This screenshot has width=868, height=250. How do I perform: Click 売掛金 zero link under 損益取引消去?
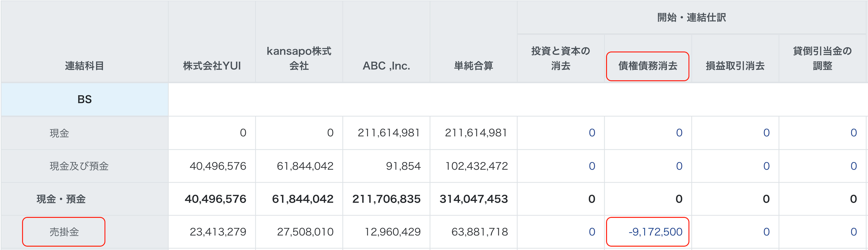click(766, 232)
